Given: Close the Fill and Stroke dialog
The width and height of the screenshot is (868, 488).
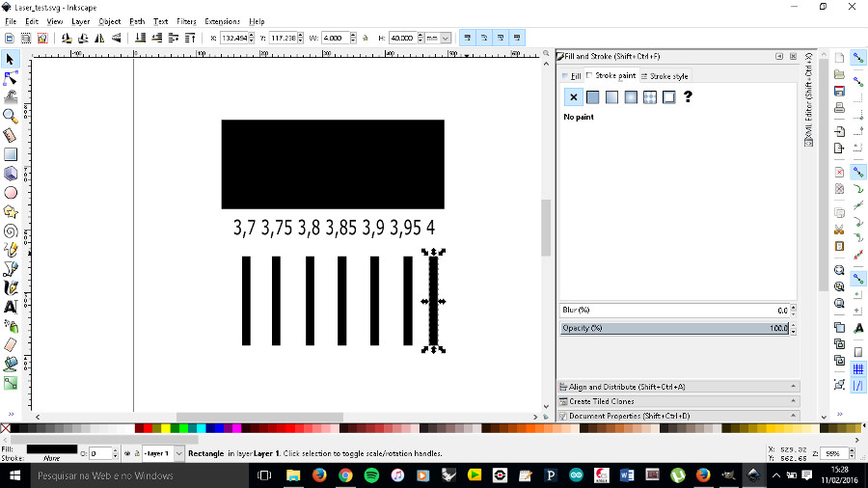Looking at the screenshot, I should click(794, 57).
